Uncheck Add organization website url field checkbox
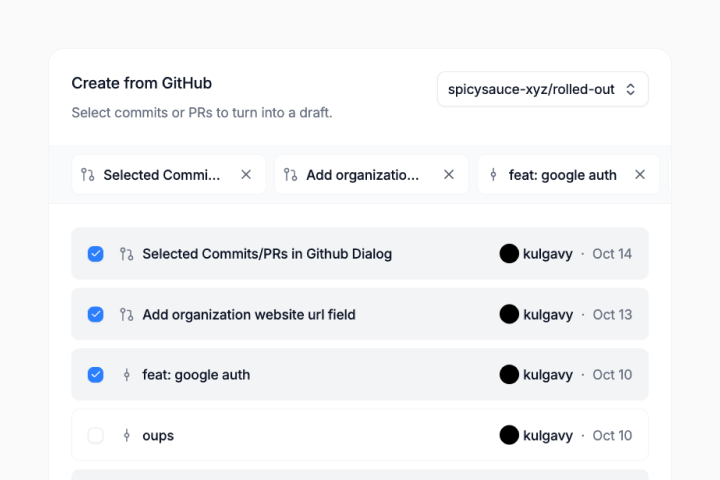 coord(96,315)
